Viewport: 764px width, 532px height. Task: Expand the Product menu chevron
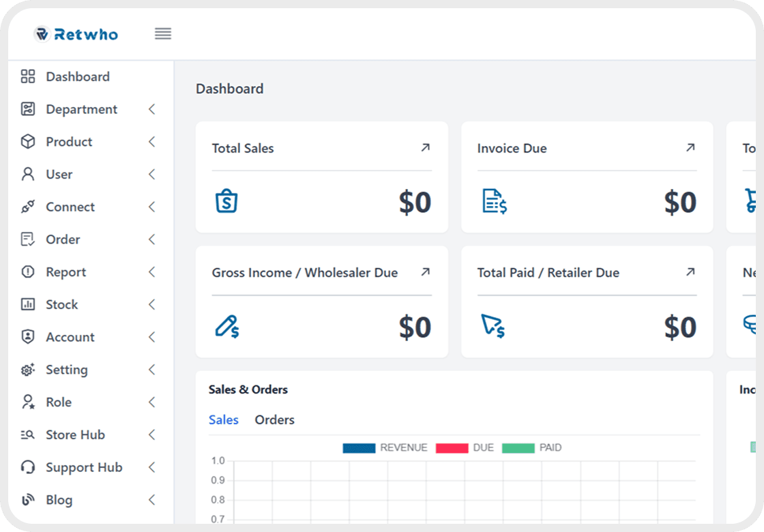tap(152, 142)
